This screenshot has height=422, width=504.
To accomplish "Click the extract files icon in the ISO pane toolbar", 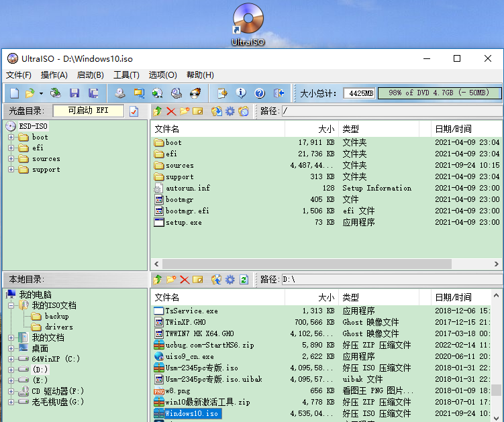I will pyautogui.click(x=216, y=111).
